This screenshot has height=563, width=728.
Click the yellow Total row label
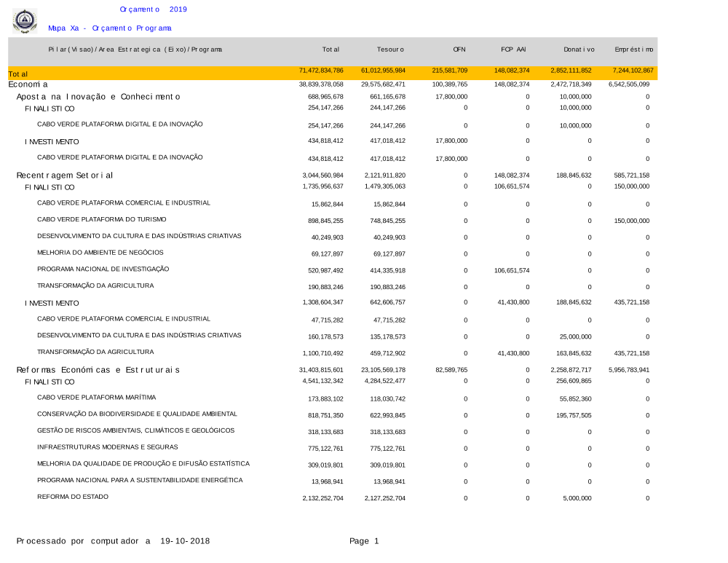[x=18, y=74]
